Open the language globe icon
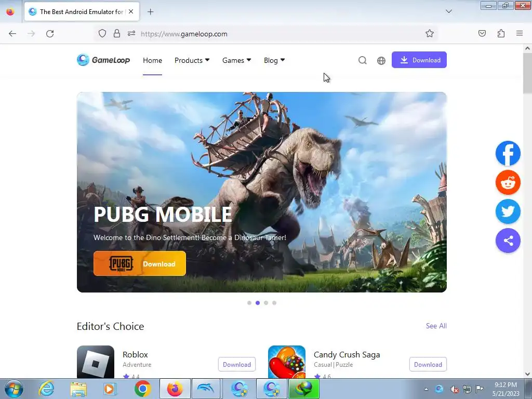 click(x=381, y=61)
